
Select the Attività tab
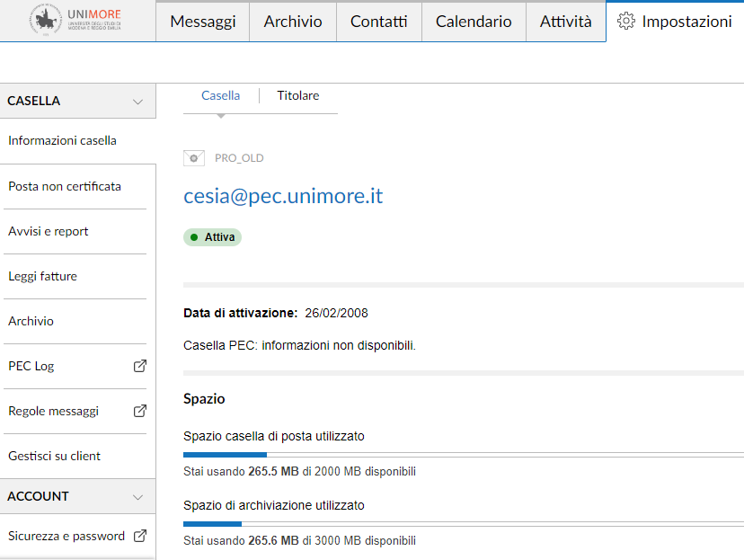pyautogui.click(x=565, y=22)
